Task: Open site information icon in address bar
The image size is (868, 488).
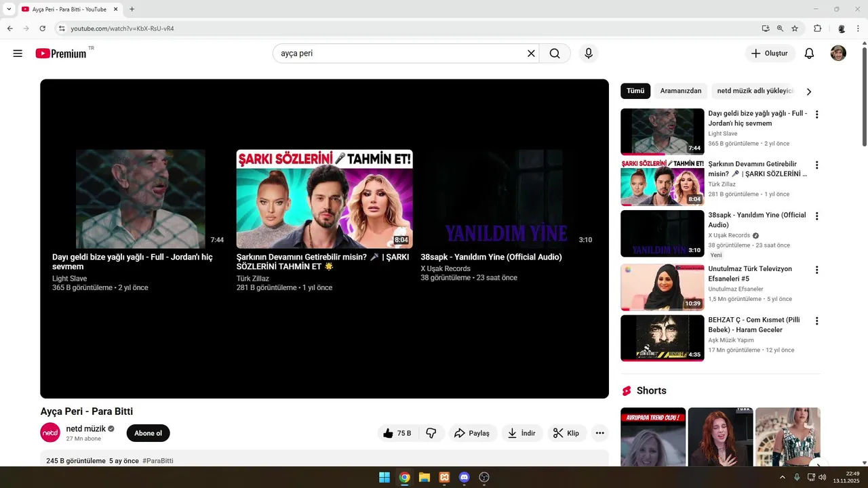Action: click(x=62, y=28)
